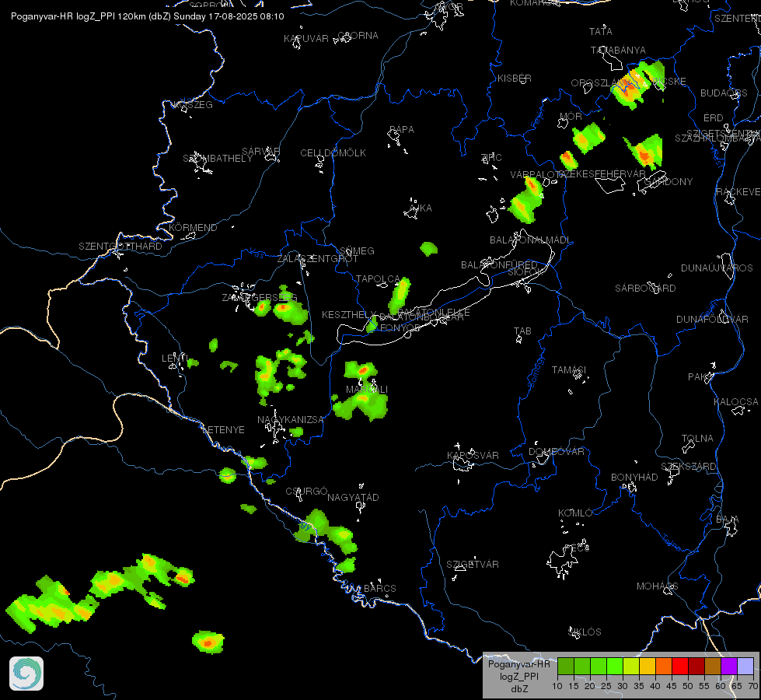Click the 'Poganyvar-HR' label in the legend box

518,664
